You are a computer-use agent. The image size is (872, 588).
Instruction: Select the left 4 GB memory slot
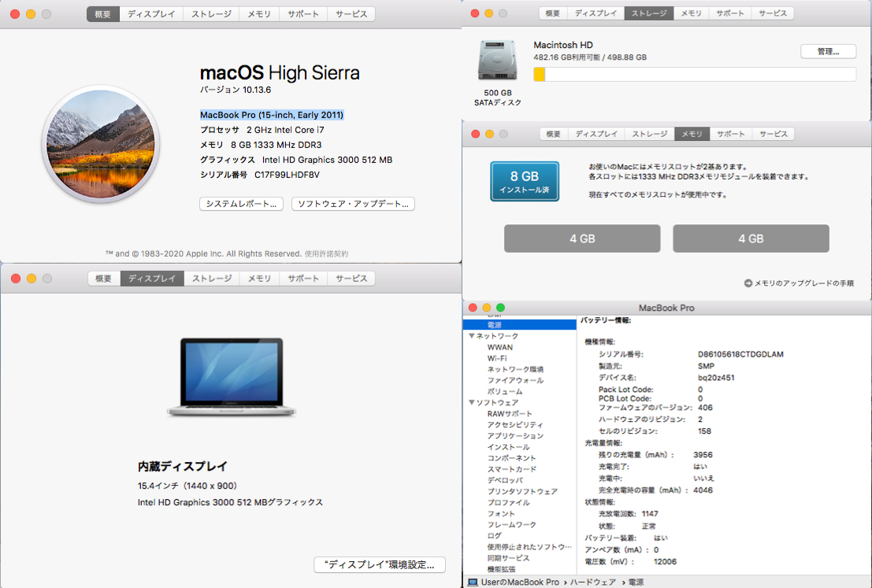coord(582,239)
